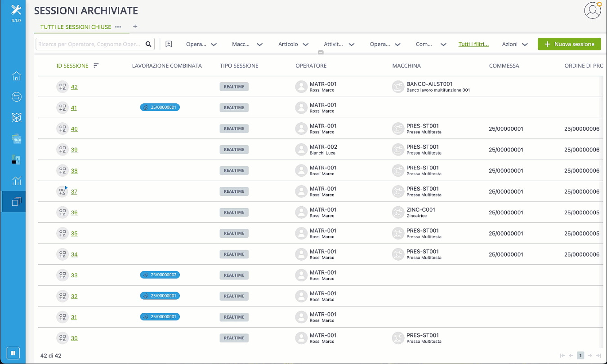Collapse the filter bar with the small handle
The width and height of the screenshot is (607, 364).
pyautogui.click(x=321, y=53)
